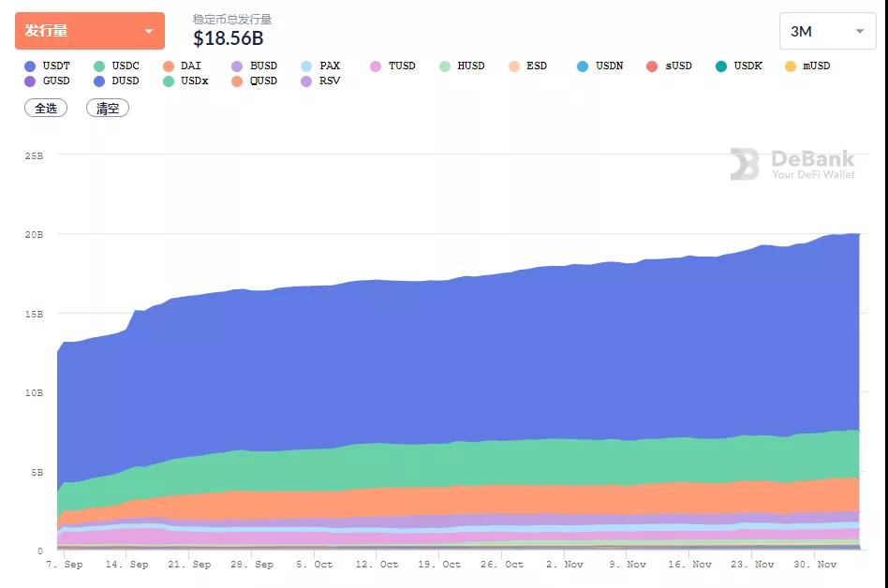The image size is (888, 588).
Task: Click the arrow on 3M selector
Action: pos(860,31)
